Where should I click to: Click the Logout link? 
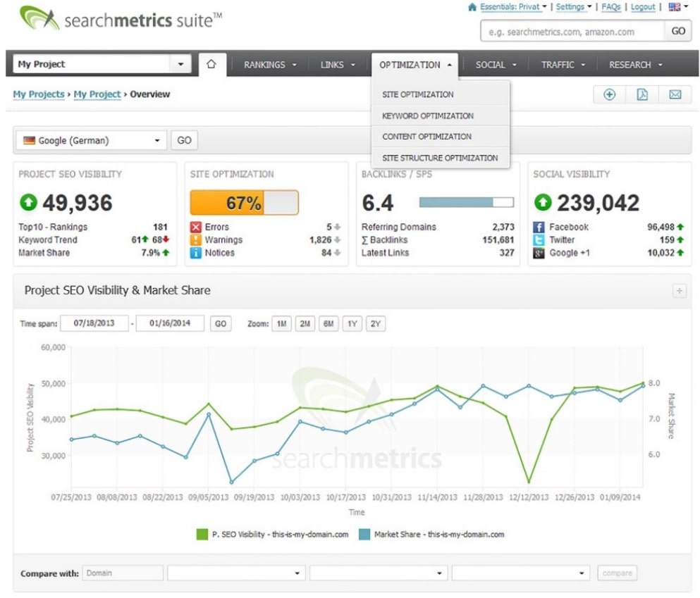click(643, 7)
